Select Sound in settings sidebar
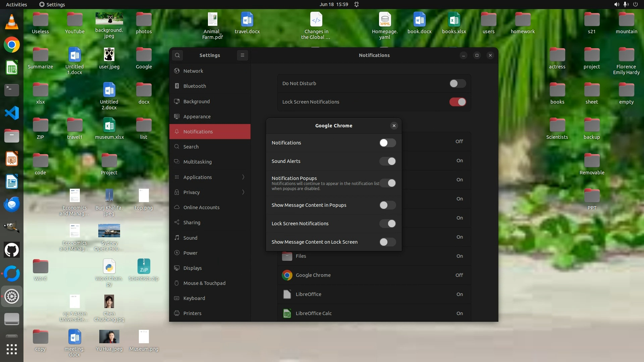 pos(190,238)
